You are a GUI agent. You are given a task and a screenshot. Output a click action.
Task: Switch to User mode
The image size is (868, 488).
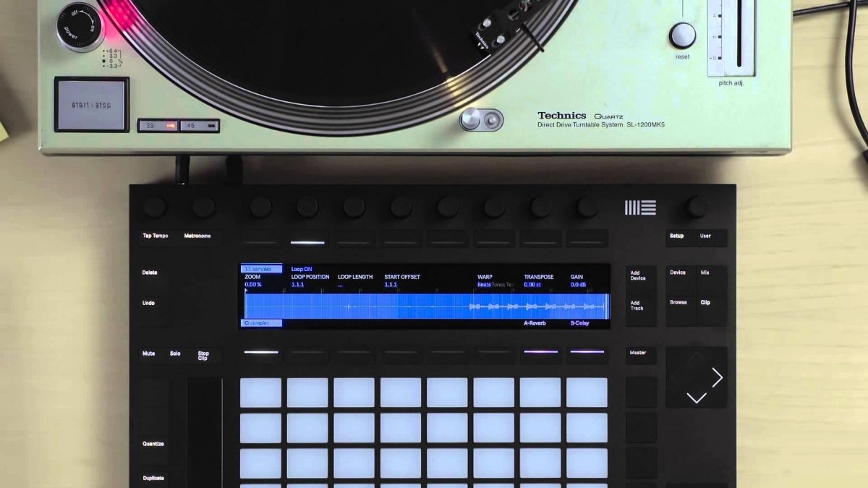(705, 236)
